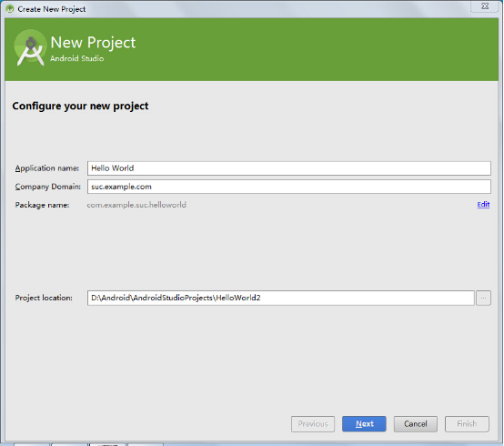Select the Project location path field
Screen dimensions: 504x446
[x=280, y=298]
